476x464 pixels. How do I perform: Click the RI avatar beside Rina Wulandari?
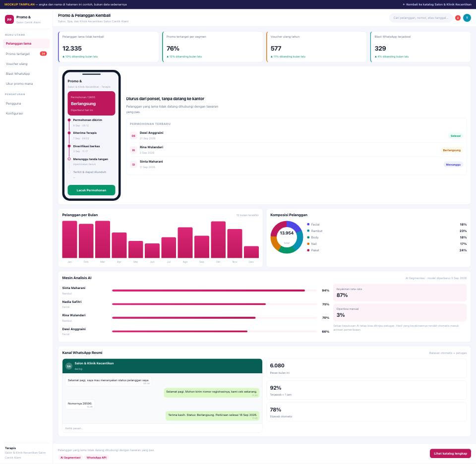pos(133,150)
